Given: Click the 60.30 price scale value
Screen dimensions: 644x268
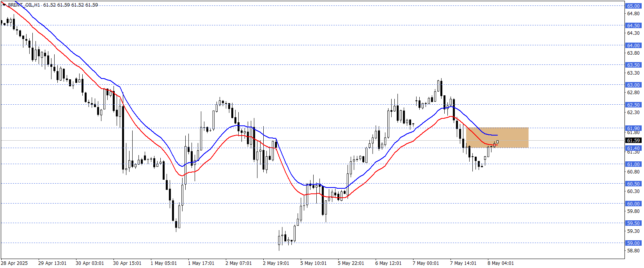Looking at the screenshot, I should [x=633, y=191].
